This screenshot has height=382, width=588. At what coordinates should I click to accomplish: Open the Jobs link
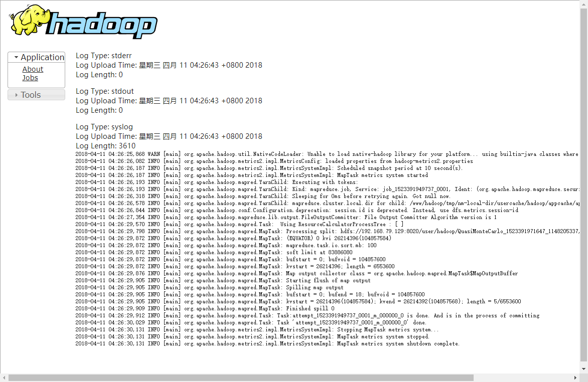pyautogui.click(x=30, y=78)
